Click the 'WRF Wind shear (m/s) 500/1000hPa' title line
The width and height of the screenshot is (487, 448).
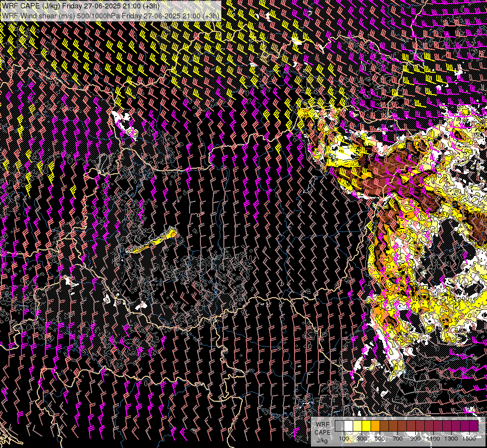click(x=110, y=15)
